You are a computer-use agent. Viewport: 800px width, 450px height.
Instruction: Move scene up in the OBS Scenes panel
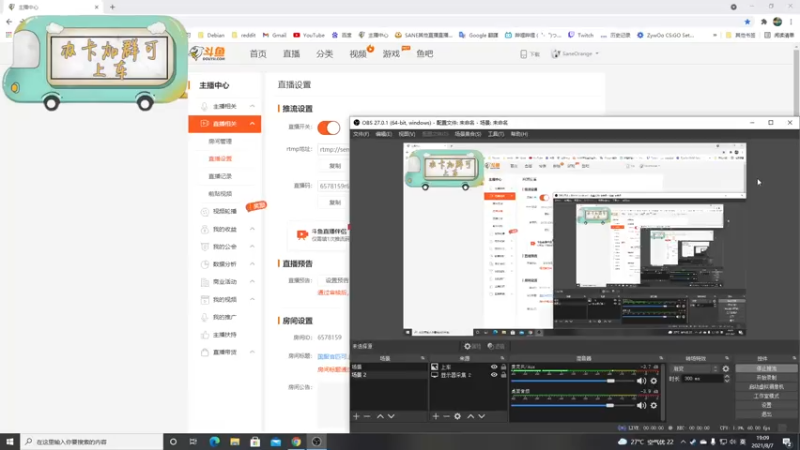pyautogui.click(x=380, y=416)
